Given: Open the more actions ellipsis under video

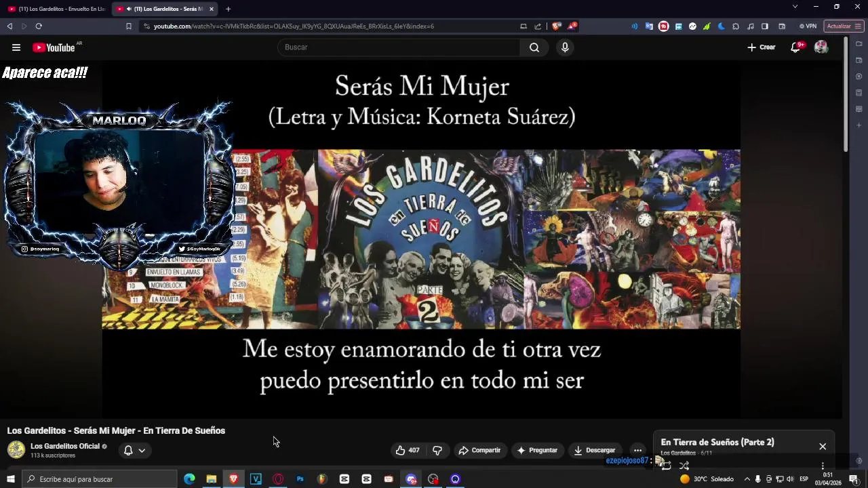Looking at the screenshot, I should tap(637, 450).
